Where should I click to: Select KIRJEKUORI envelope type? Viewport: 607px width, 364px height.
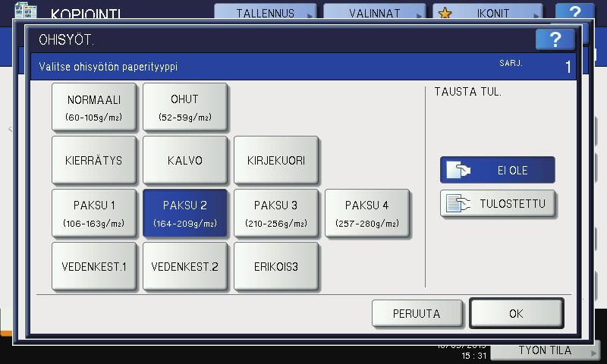(276, 160)
